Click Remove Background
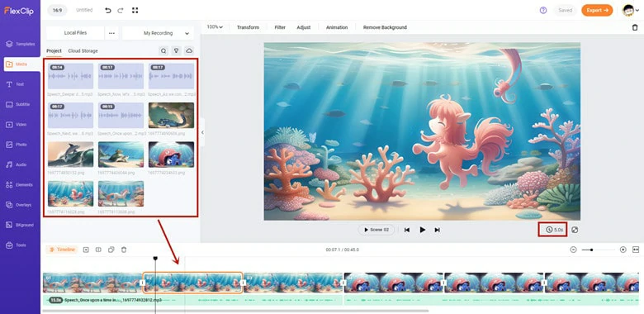644x314 pixels. (x=385, y=27)
